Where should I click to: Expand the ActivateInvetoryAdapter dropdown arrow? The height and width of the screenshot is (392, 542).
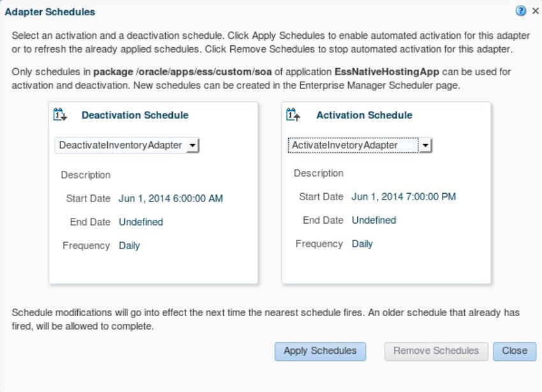[x=425, y=145]
